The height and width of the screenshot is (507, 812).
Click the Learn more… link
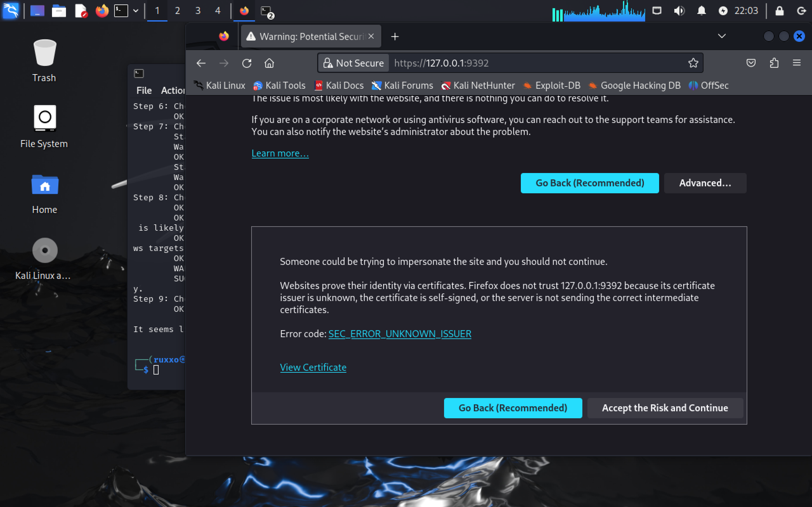[x=280, y=153]
